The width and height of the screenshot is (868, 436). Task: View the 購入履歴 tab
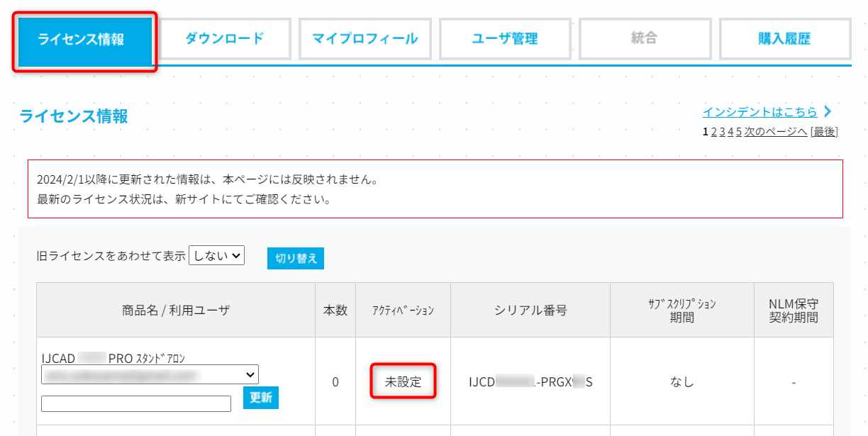(784, 38)
